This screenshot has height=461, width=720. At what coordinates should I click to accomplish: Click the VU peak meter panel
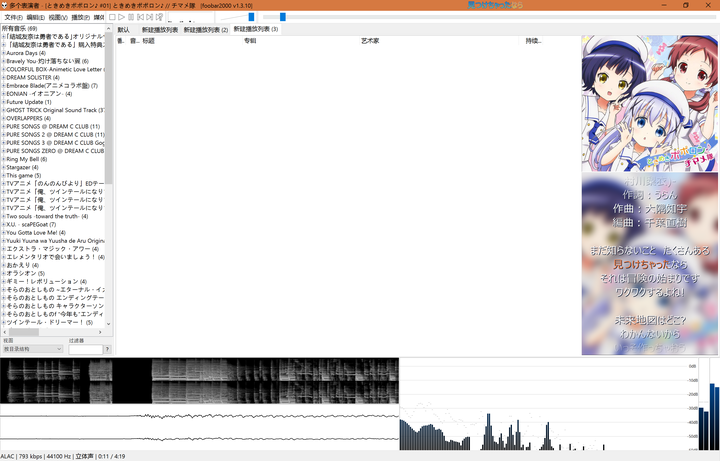click(x=709, y=404)
